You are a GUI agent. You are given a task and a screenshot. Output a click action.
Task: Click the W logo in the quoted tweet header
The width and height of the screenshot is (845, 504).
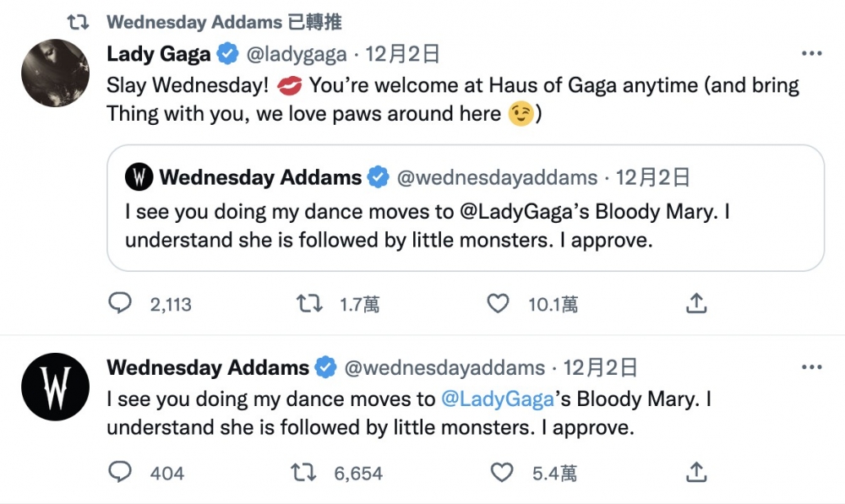pos(139,177)
